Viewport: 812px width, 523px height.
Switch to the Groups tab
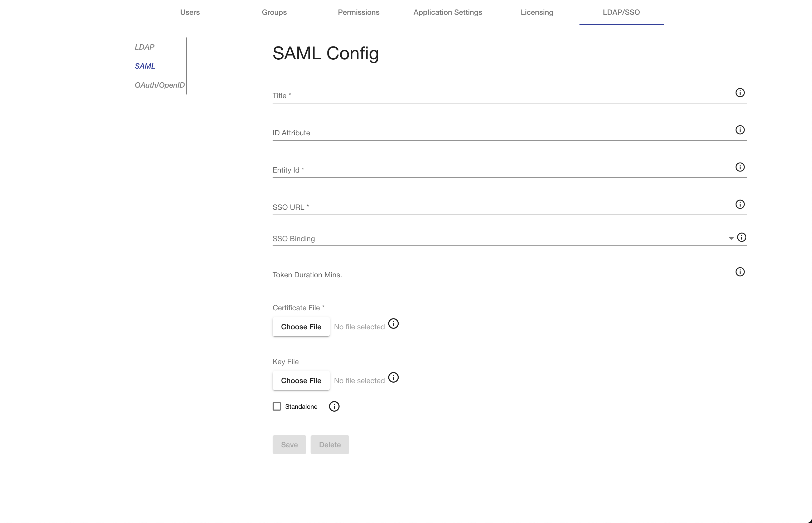coord(274,12)
